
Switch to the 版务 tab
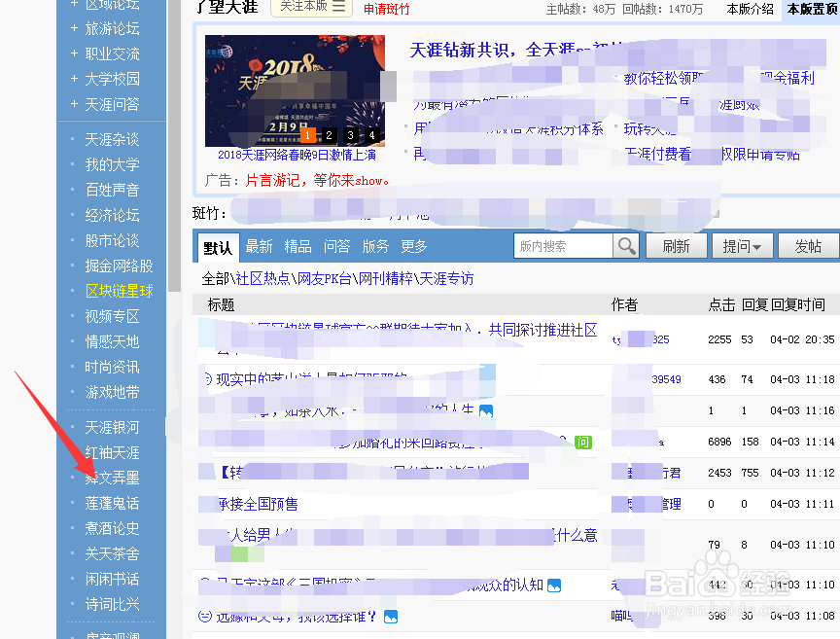pos(375,247)
